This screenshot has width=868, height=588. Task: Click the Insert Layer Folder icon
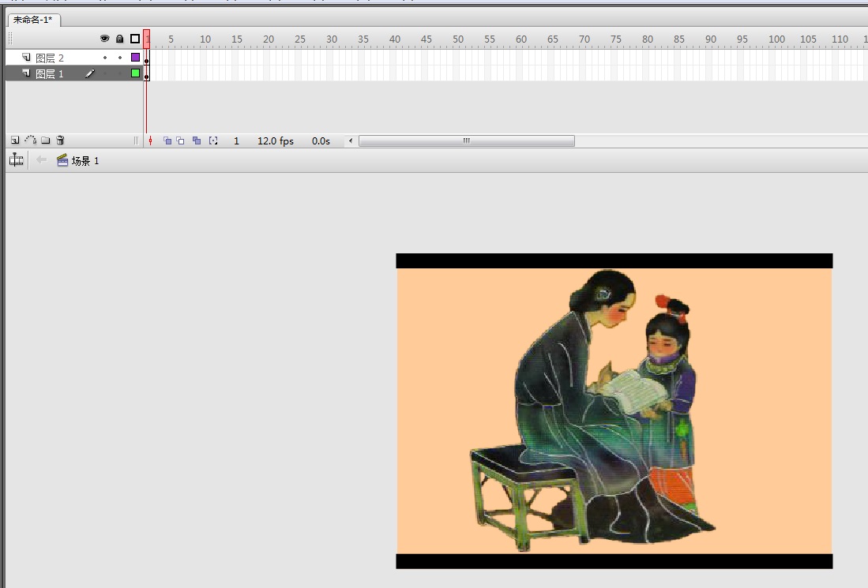coord(45,140)
